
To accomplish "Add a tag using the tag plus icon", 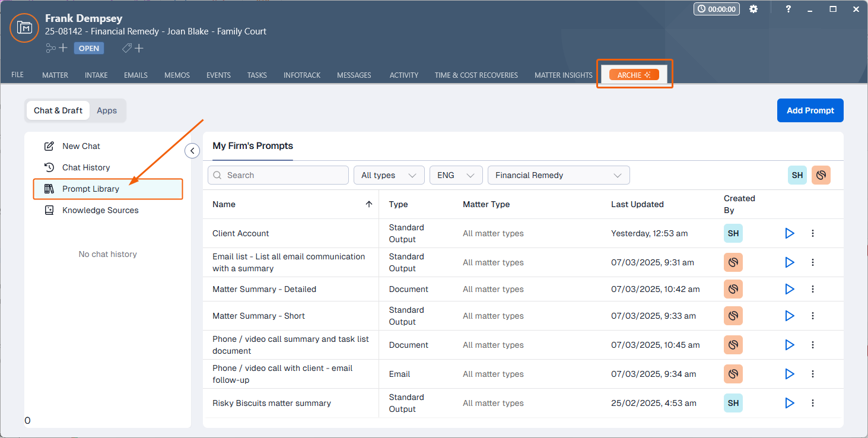I will 133,48.
